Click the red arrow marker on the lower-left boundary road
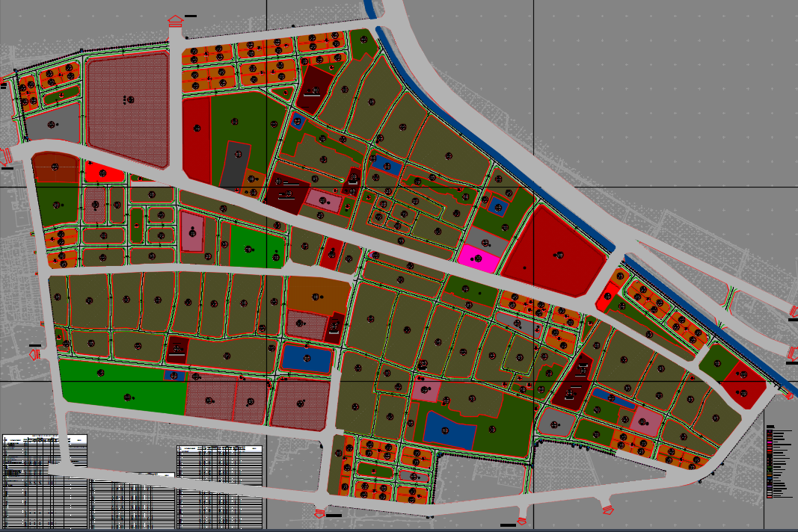 click(x=35, y=354)
